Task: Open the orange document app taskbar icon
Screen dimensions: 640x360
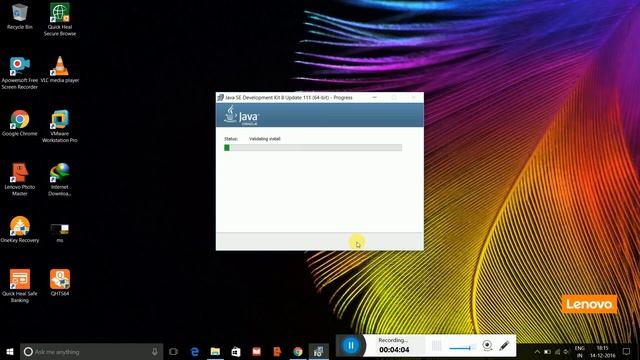Action: tap(277, 351)
